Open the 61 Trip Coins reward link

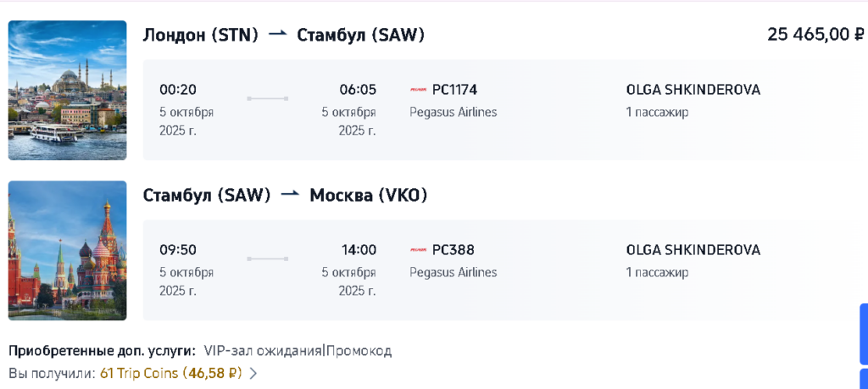point(171,373)
